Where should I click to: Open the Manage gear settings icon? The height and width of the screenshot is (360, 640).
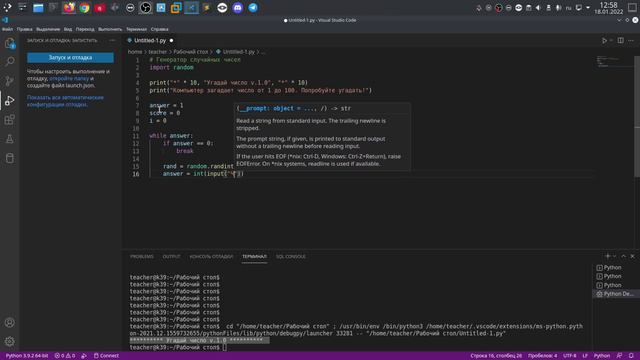[9, 341]
